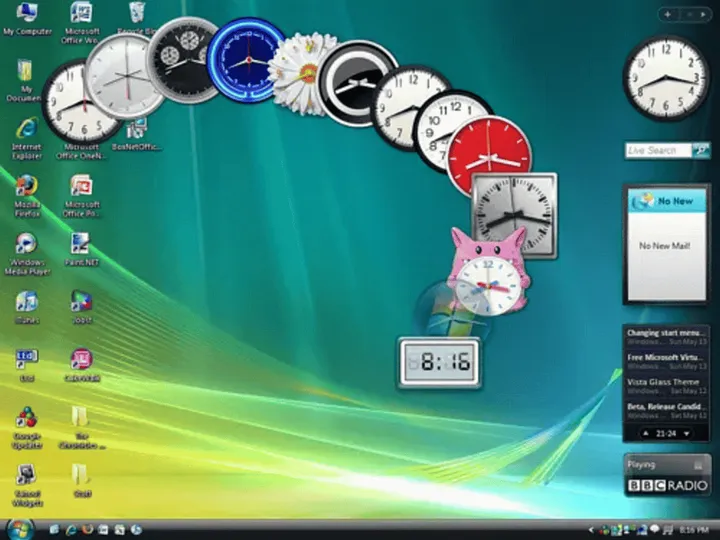This screenshot has width=720, height=540.
Task: Open Paint.NET desktop shortcut
Action: coord(81,244)
